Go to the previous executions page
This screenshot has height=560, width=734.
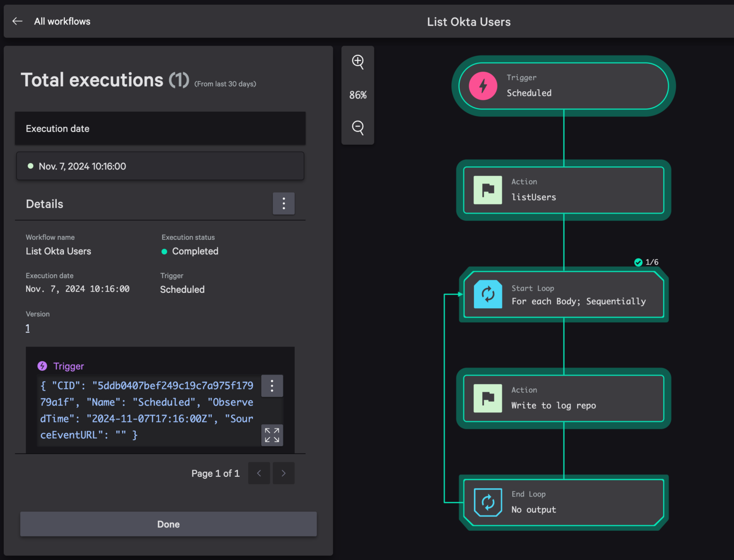259,473
